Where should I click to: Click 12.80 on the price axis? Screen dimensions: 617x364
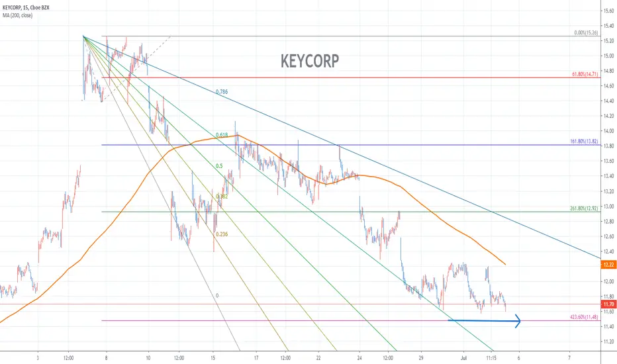coord(609,222)
